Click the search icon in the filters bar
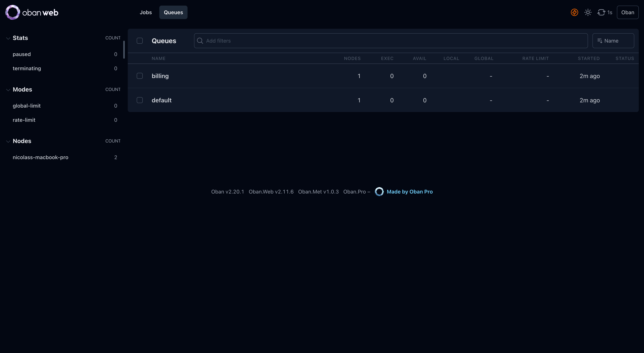 pos(200,41)
